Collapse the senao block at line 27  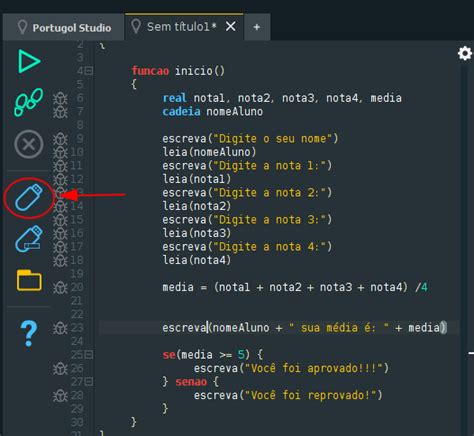pyautogui.click(x=89, y=382)
